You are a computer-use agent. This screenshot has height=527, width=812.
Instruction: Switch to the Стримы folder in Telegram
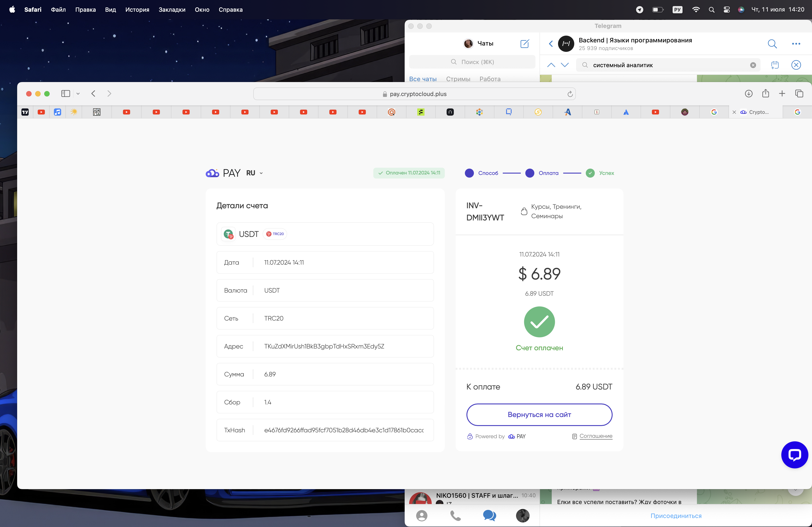[458, 79]
